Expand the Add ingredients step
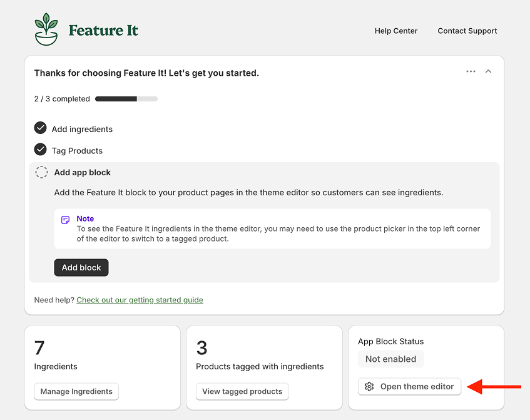530x420 pixels. (82, 129)
